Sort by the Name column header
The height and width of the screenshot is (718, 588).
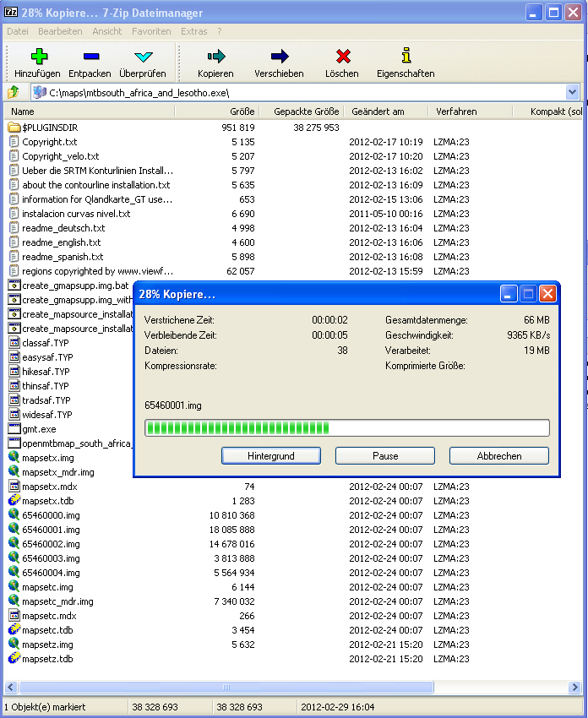coord(90,112)
